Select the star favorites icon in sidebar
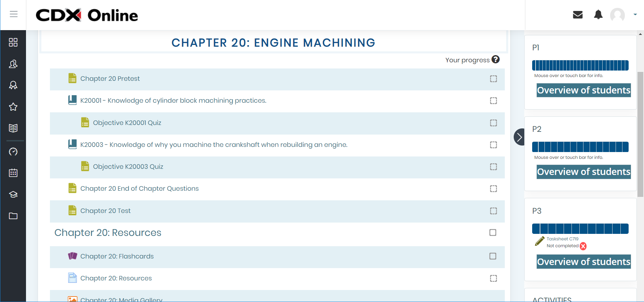 tap(13, 107)
